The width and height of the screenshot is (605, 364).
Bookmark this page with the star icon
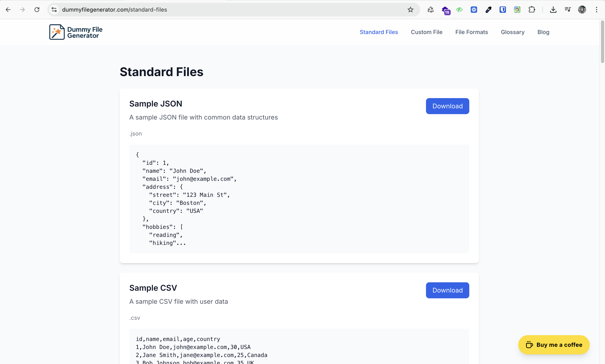coord(411,10)
